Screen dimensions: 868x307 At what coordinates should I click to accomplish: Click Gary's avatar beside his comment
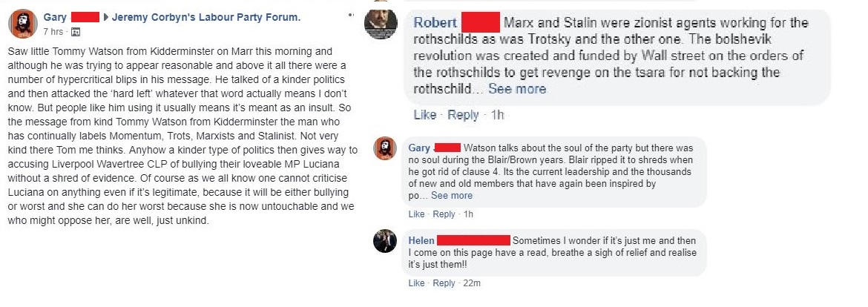[384, 150]
